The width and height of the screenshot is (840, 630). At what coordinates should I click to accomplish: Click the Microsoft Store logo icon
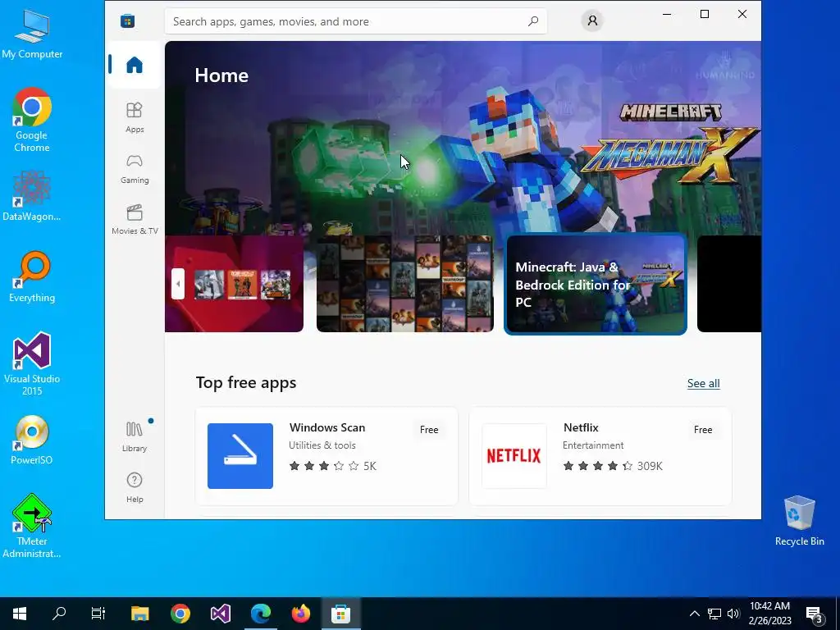[127, 21]
